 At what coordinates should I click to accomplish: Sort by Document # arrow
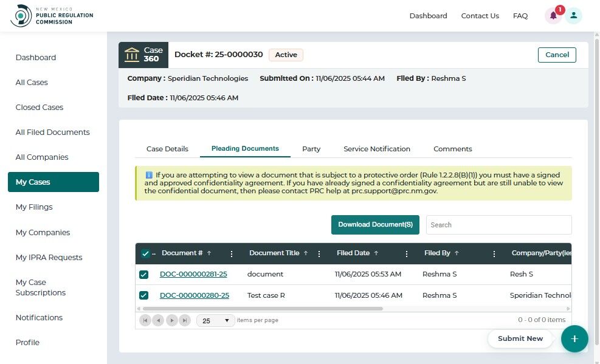pos(209,253)
